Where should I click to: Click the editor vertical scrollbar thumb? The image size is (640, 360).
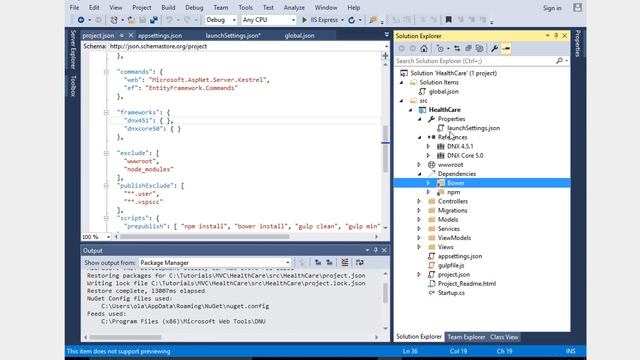tap(385, 149)
